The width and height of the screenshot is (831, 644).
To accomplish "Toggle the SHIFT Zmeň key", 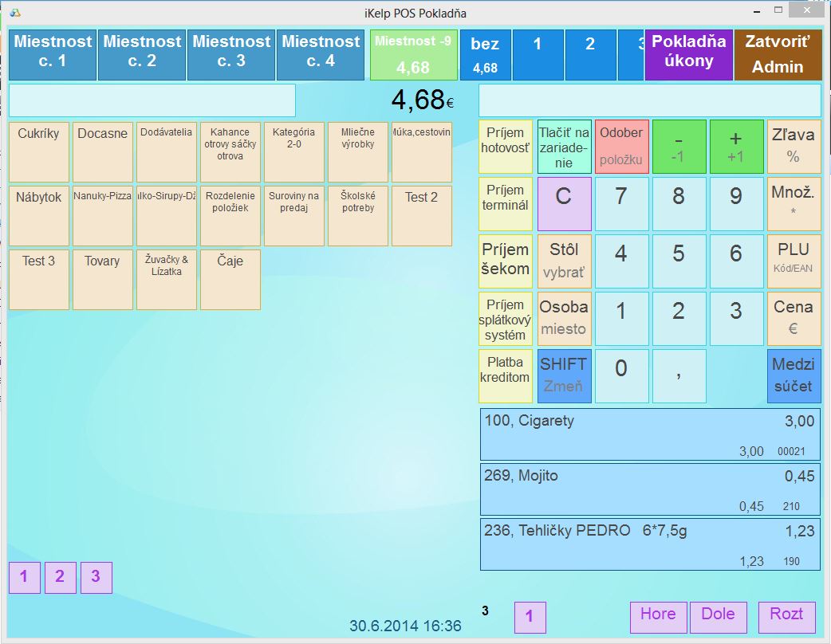I will coord(563,375).
